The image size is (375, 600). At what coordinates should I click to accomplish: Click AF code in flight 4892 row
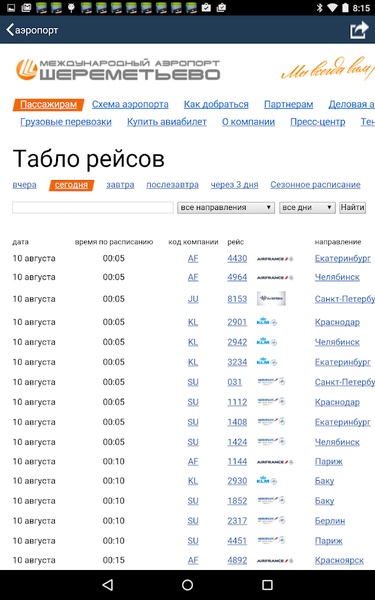193,560
